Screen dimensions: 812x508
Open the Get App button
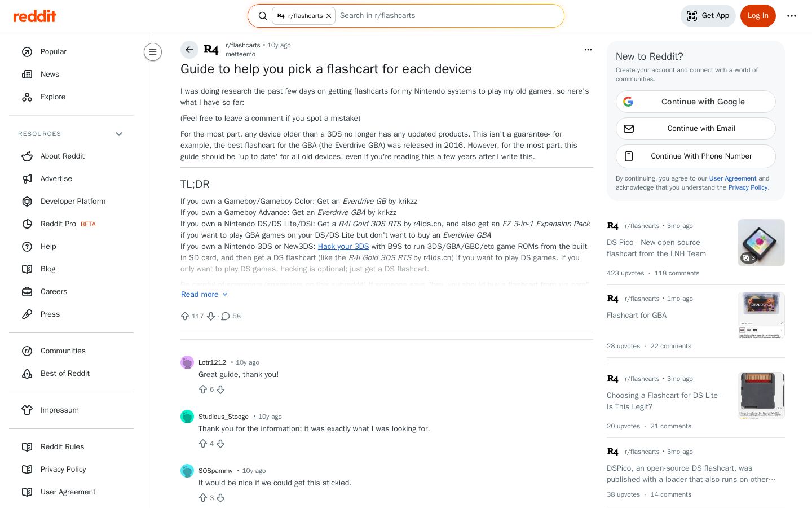click(x=708, y=16)
